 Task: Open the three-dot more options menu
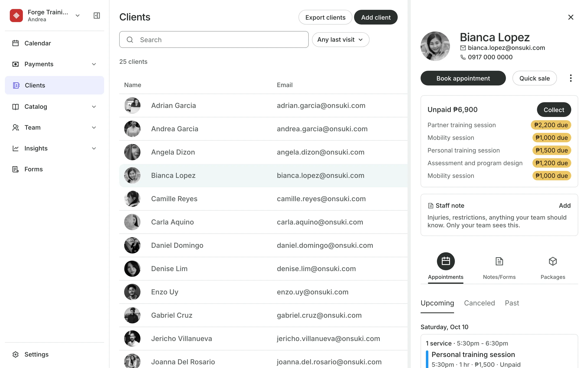[x=570, y=78]
